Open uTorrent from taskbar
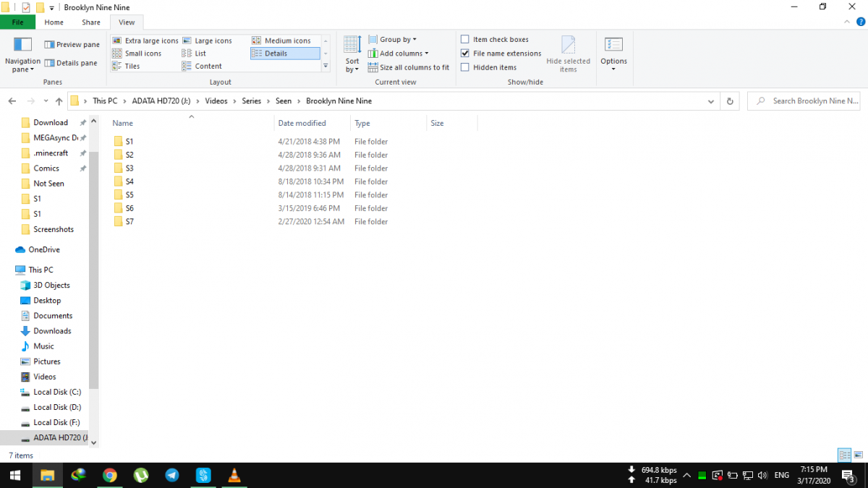Screen dimensions: 868x488 click(141, 475)
